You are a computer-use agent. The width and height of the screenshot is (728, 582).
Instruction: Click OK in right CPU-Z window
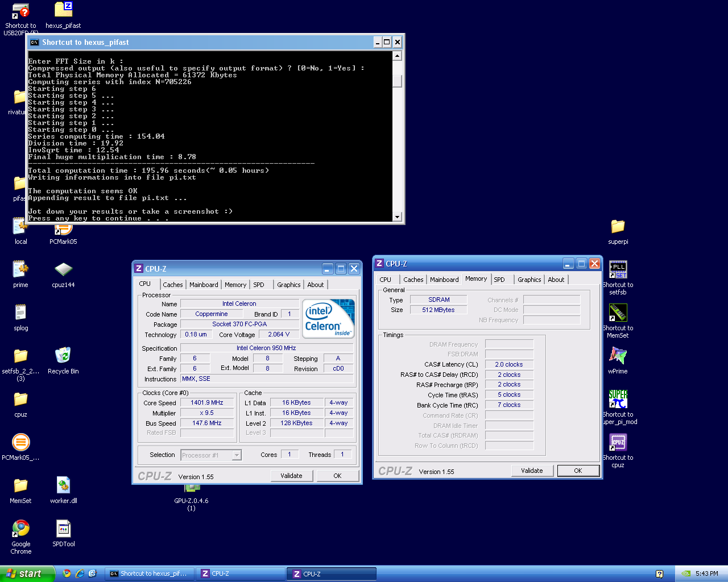coord(578,471)
